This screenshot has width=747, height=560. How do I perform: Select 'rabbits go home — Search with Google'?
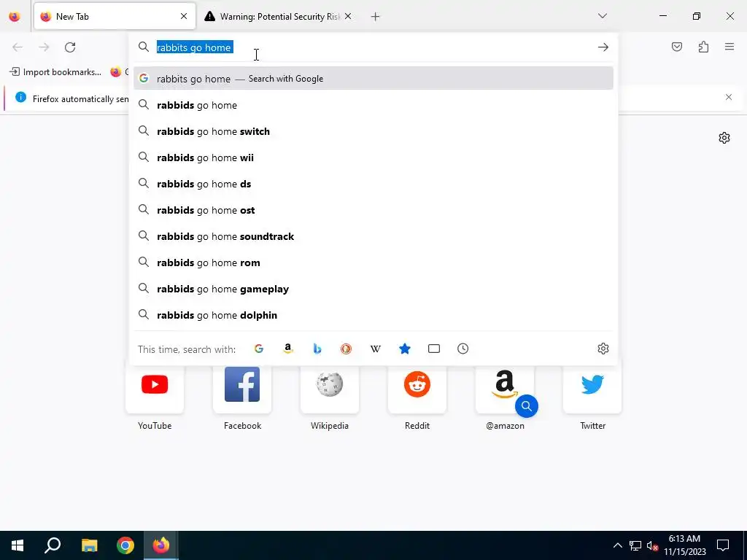pos(373,79)
